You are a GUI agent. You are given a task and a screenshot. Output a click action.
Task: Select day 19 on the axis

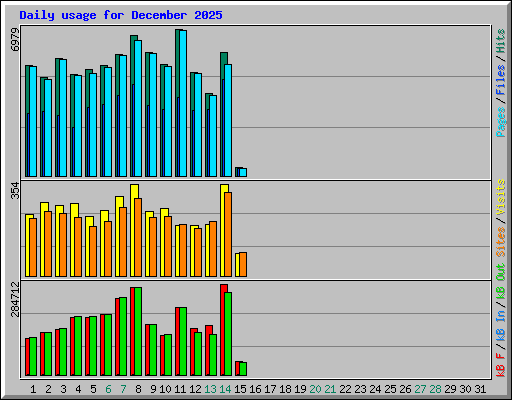pos(300,389)
